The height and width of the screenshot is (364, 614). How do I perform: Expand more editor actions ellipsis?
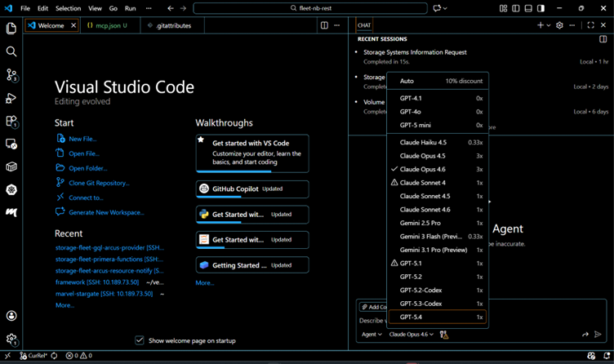(336, 25)
